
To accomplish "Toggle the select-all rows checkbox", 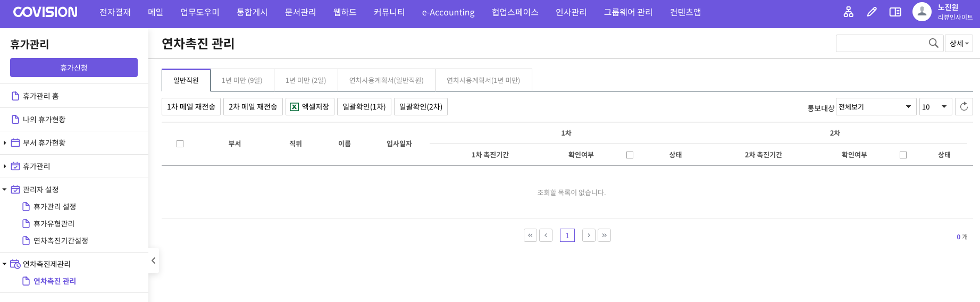I will click(x=180, y=144).
